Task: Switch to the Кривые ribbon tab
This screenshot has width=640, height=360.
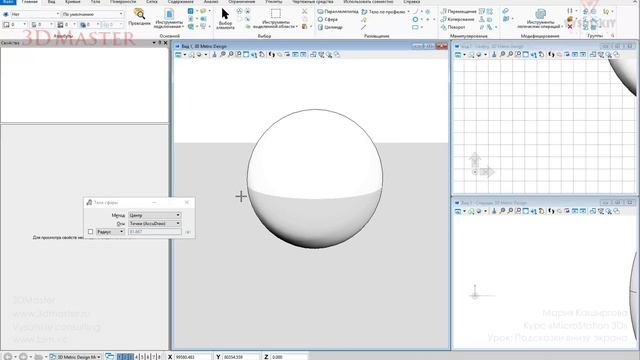Action: 73,2
